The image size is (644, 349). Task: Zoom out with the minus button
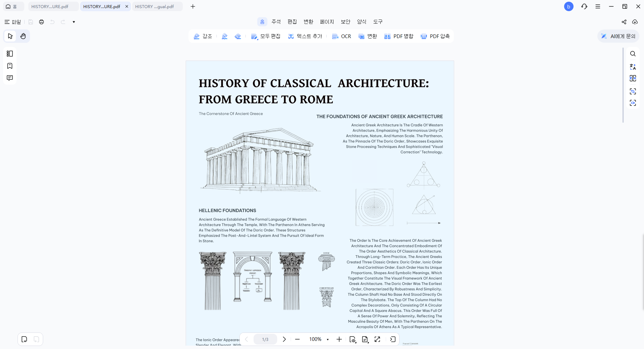[297, 339]
